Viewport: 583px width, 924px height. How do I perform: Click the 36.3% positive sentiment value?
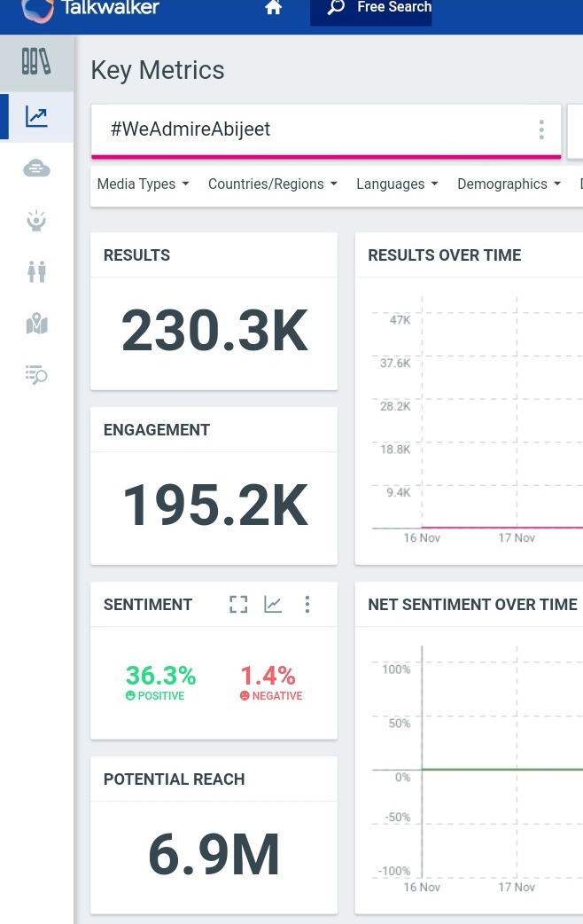tap(160, 676)
